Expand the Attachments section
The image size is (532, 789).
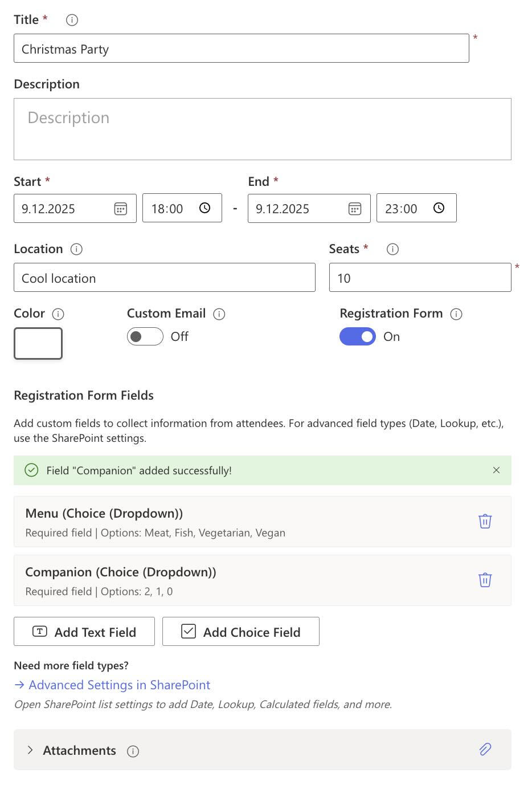[x=30, y=750]
